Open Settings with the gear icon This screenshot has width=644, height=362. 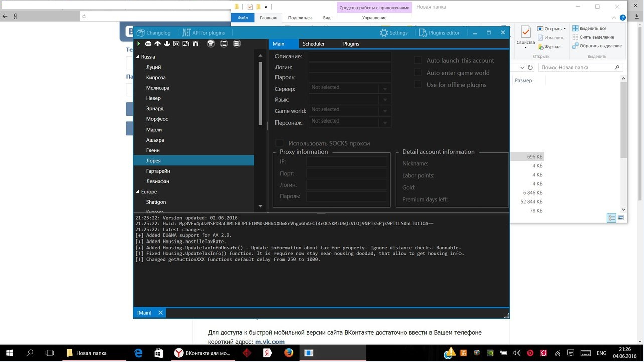tap(394, 33)
